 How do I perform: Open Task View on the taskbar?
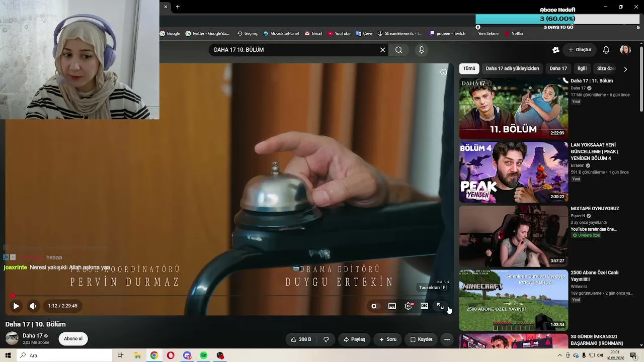point(121,355)
